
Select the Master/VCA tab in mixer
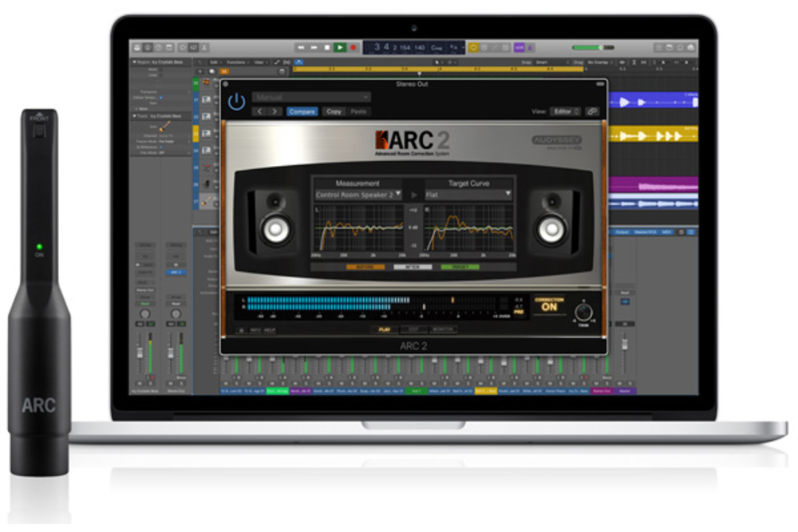[645, 232]
